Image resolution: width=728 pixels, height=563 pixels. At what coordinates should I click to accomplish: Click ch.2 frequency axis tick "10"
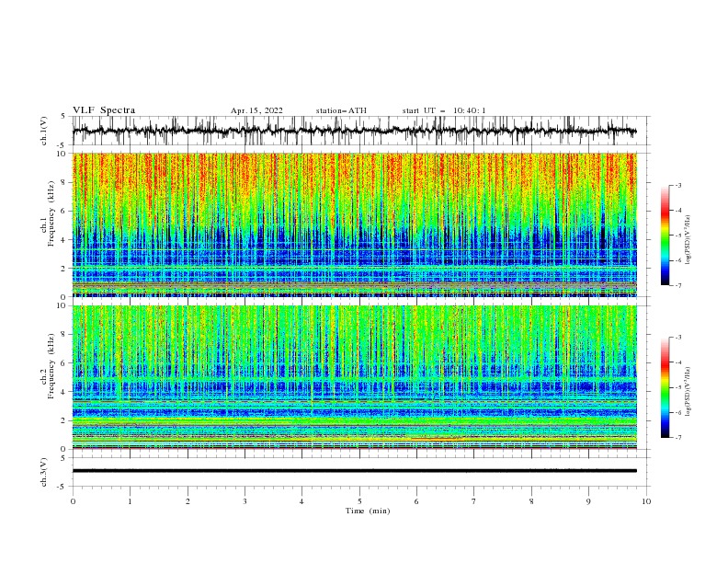[x=62, y=305]
